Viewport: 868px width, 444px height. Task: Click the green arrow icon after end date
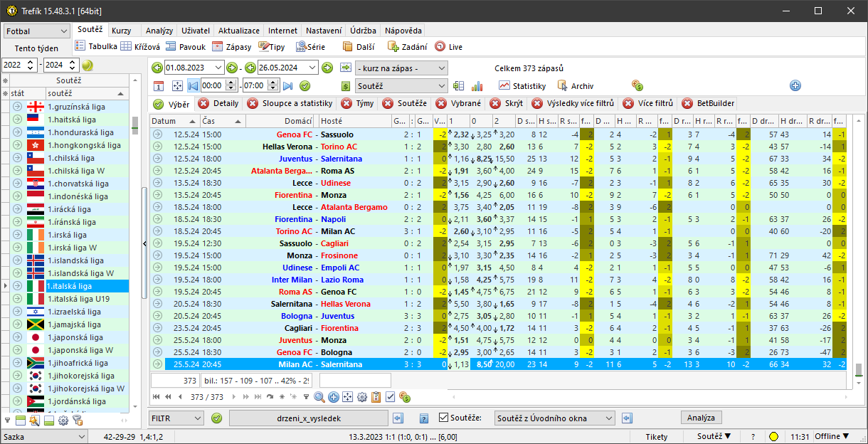coord(327,68)
